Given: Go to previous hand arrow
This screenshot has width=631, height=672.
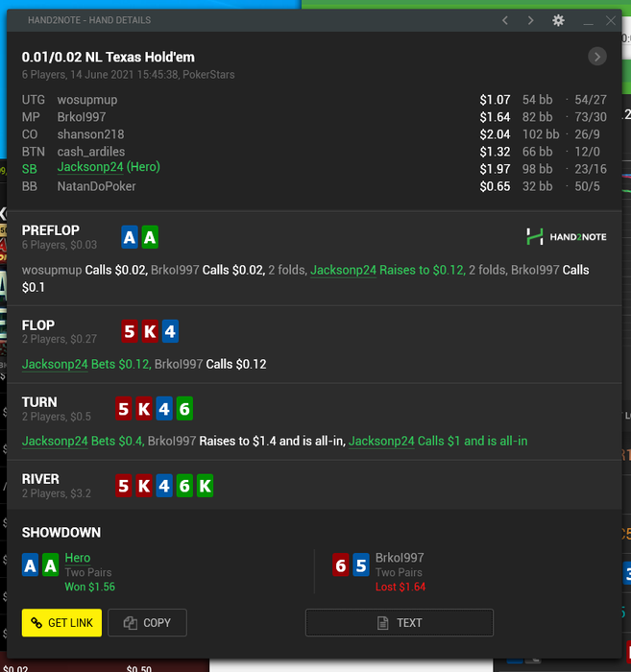Looking at the screenshot, I should coord(505,20).
